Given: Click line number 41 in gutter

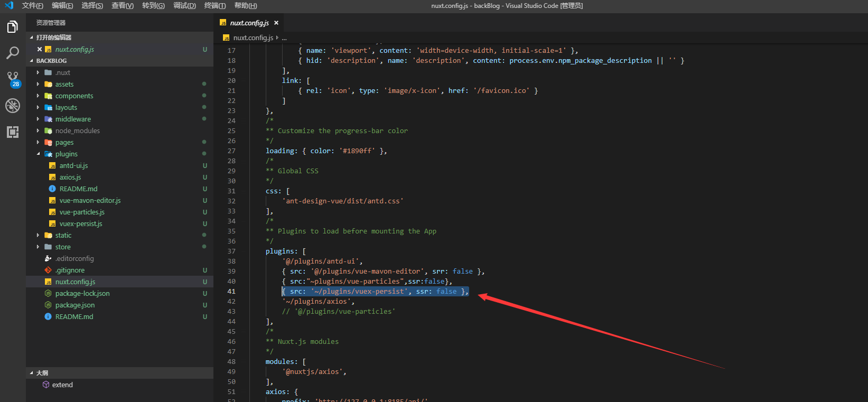Looking at the screenshot, I should click(231, 292).
